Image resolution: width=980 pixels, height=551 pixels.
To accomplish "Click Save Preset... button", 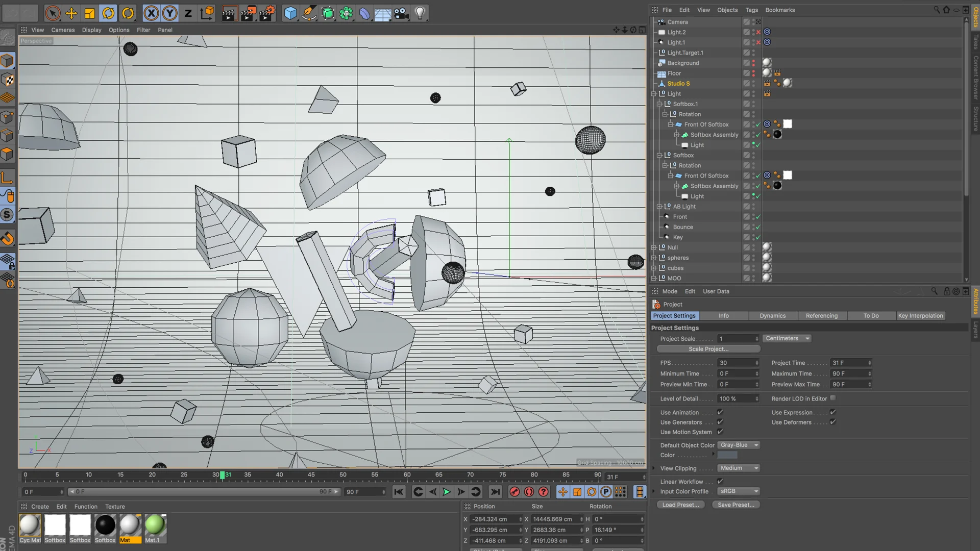I will click(736, 505).
